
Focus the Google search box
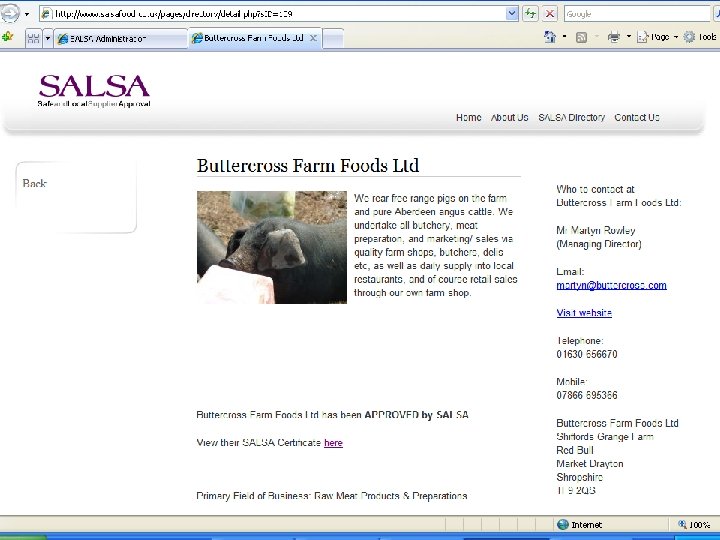(636, 14)
